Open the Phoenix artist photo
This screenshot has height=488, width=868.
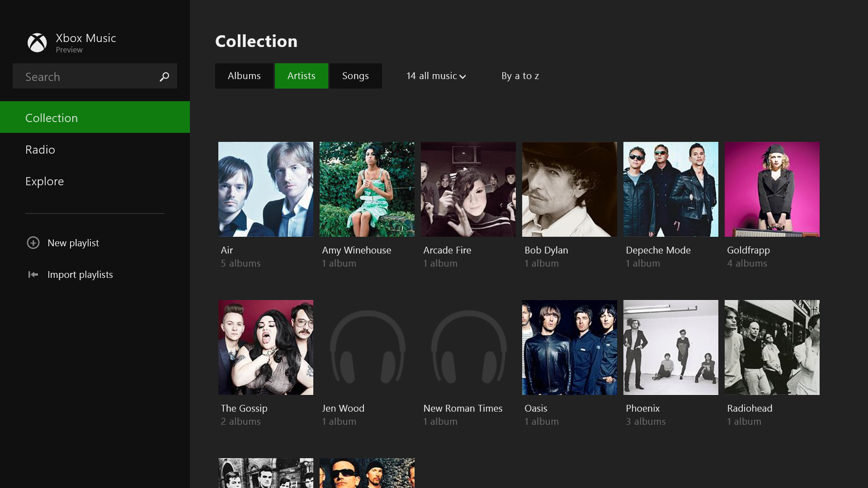671,347
